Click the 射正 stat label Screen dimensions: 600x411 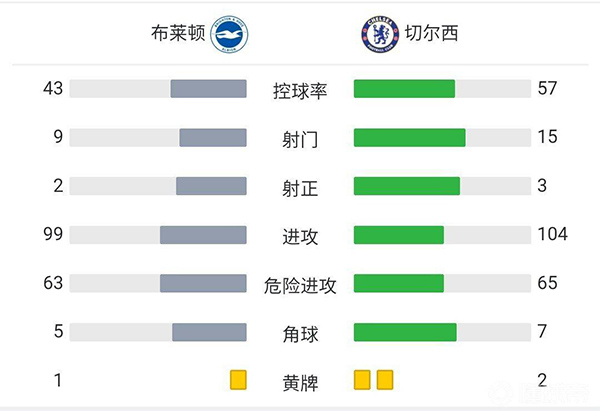tap(300, 187)
